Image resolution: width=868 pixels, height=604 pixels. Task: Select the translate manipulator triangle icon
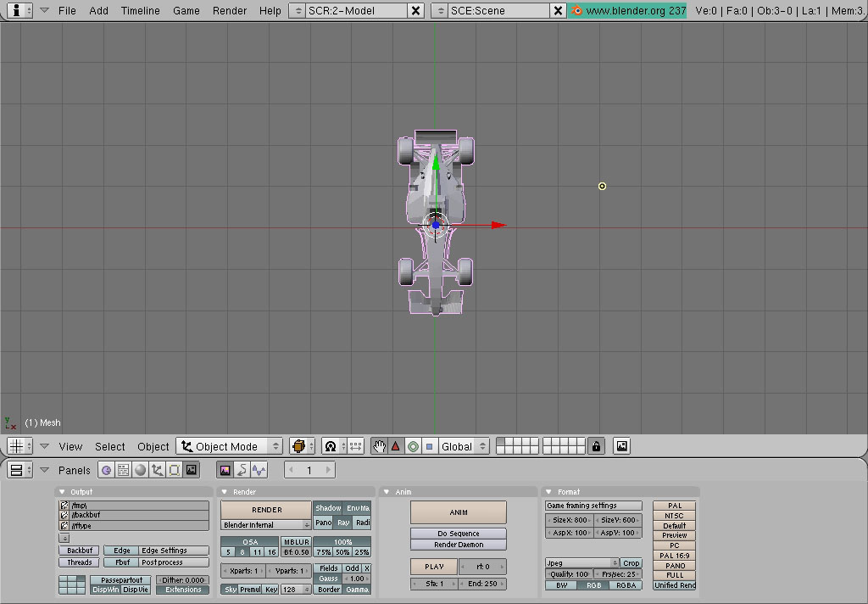point(396,446)
